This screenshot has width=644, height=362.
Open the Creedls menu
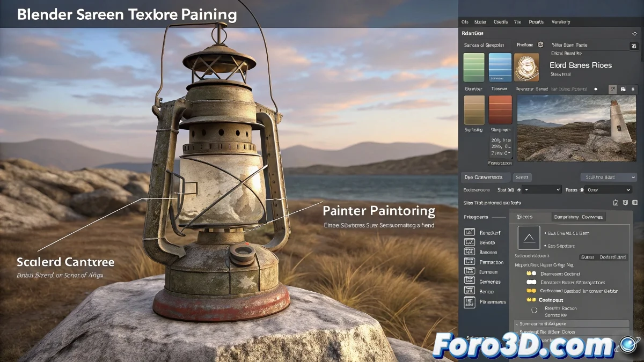pos(501,22)
